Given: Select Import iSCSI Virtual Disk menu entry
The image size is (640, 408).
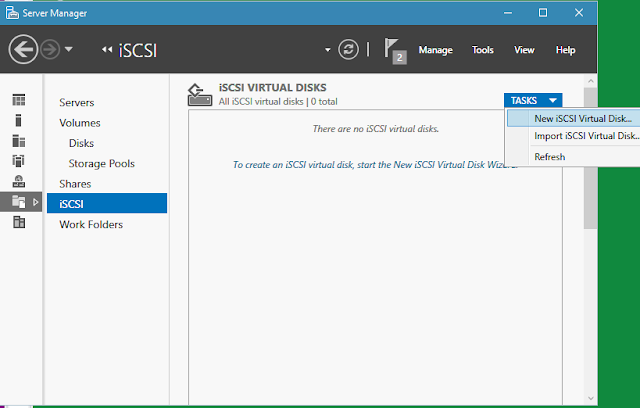Looking at the screenshot, I should click(x=586, y=135).
